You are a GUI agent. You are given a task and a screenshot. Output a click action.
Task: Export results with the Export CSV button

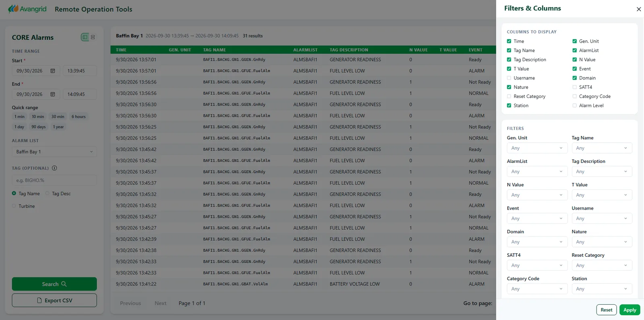pos(54,300)
